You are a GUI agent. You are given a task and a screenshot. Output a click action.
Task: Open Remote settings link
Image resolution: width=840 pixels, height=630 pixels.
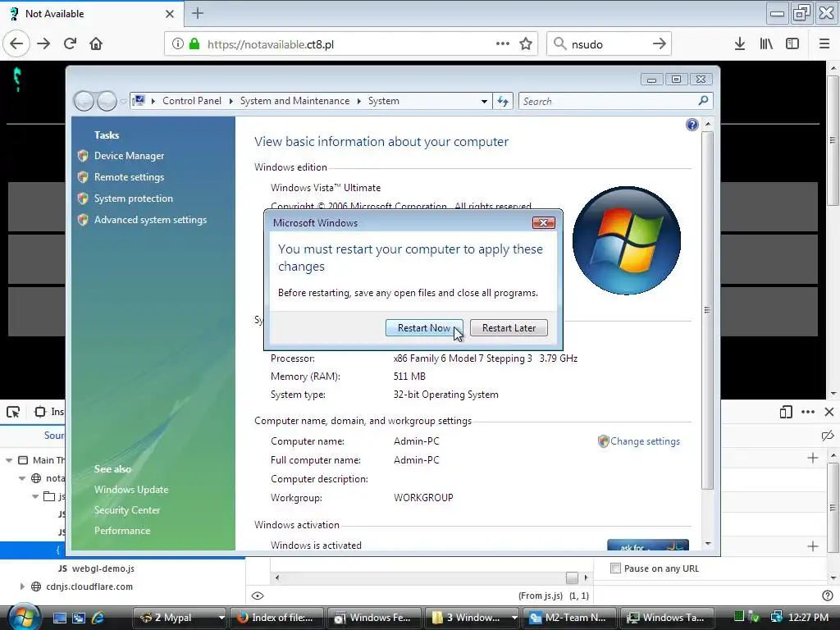point(129,177)
